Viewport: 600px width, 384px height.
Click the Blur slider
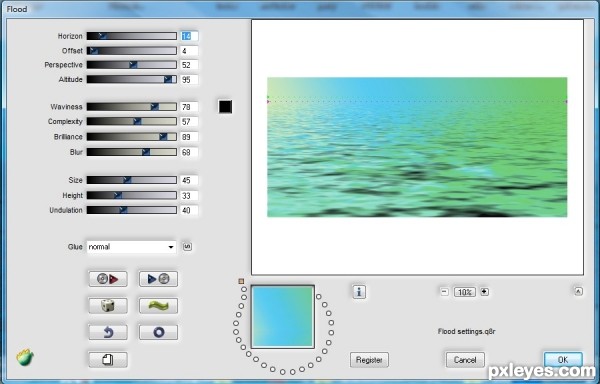coord(132,152)
